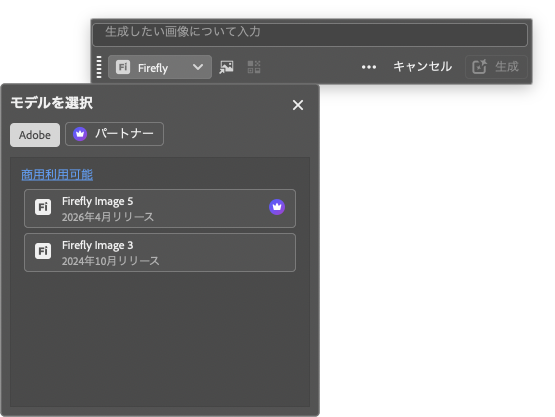Image resolution: width=555 pixels, height=417 pixels.
Task: Click the chevron arrow next to Firefly
Action: [198, 67]
